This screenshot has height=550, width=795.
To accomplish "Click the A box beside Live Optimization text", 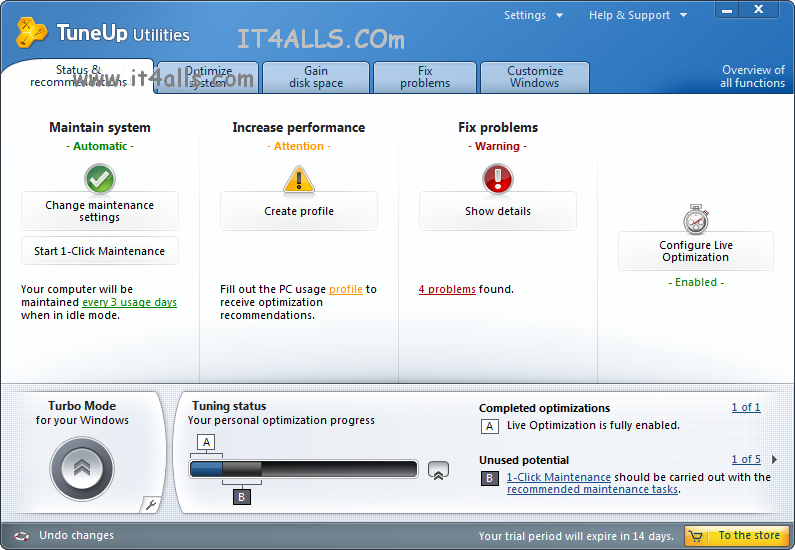I will 489,426.
